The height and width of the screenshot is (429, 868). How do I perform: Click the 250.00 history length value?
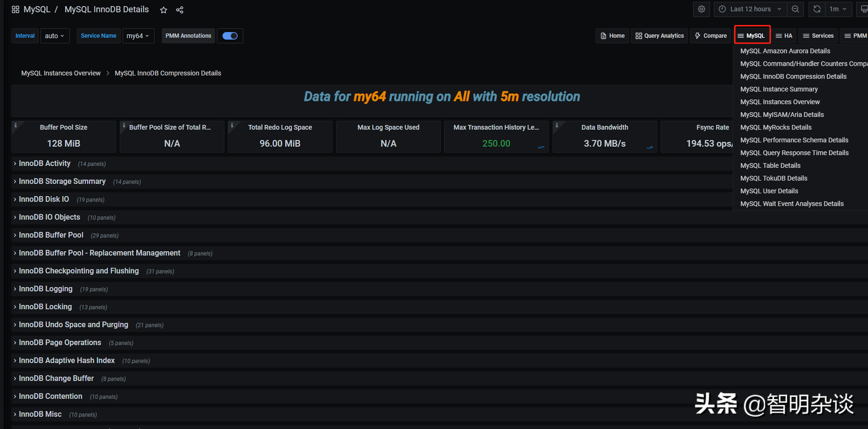tap(496, 143)
